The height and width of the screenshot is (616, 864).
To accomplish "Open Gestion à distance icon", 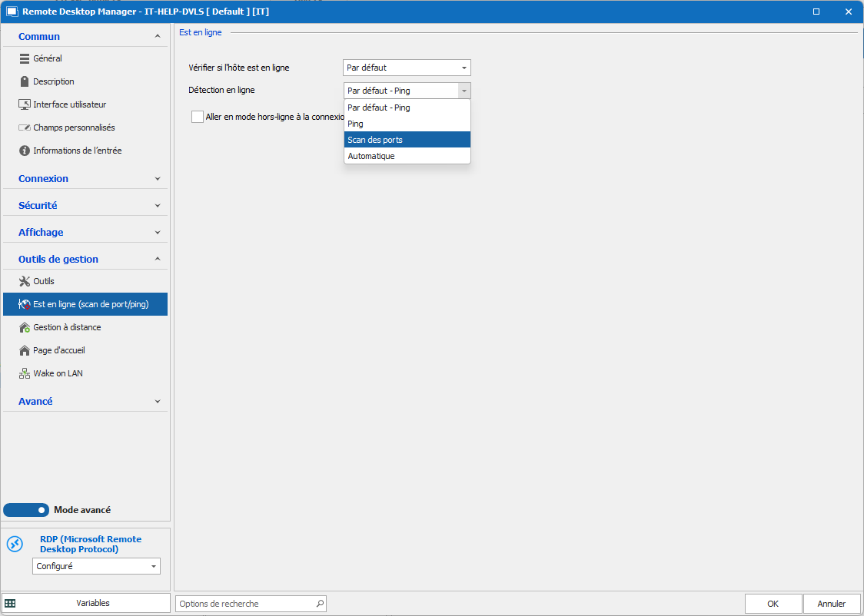I will (25, 327).
